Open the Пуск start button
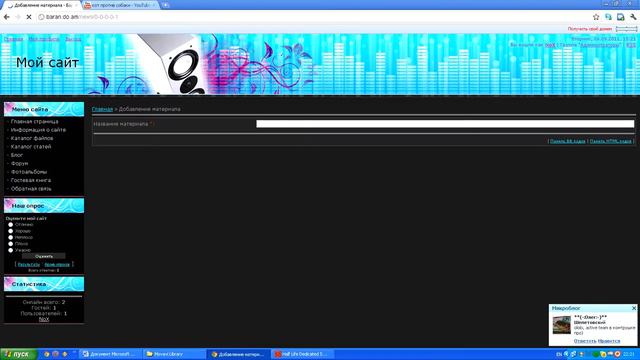 [19, 354]
